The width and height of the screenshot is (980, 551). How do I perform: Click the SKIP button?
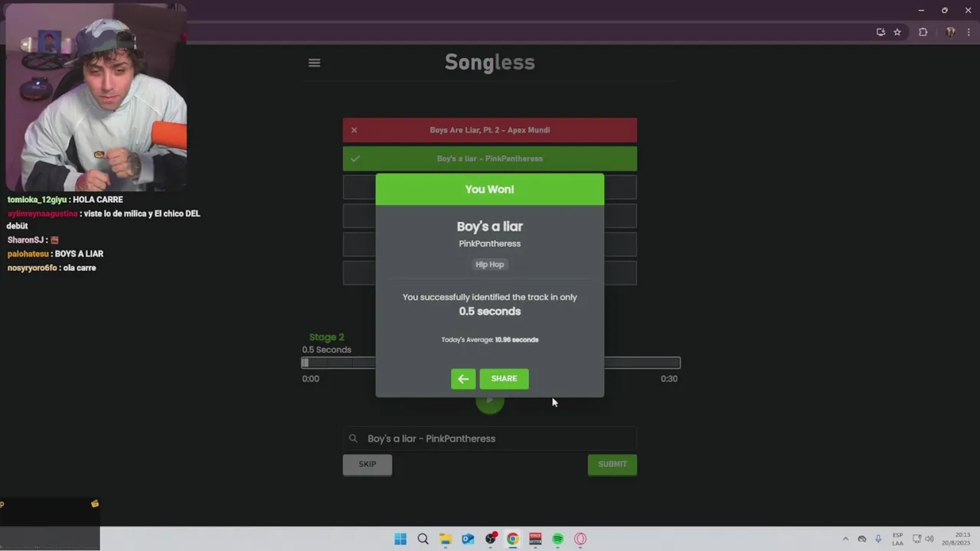click(367, 465)
